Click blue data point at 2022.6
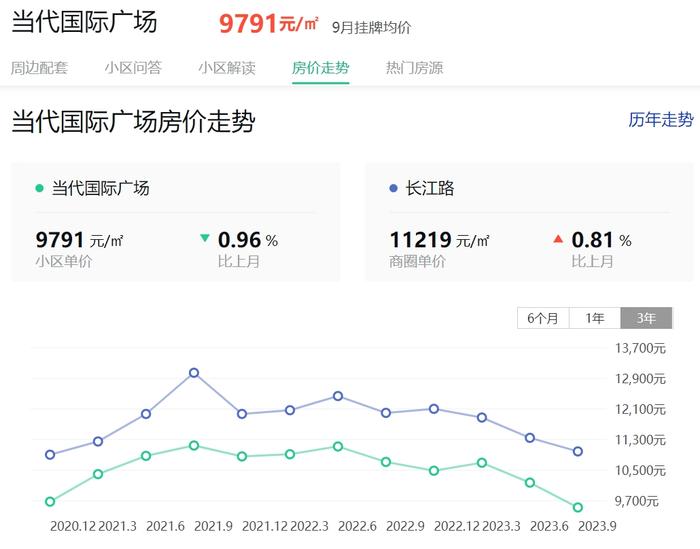700x549 pixels. (338, 396)
